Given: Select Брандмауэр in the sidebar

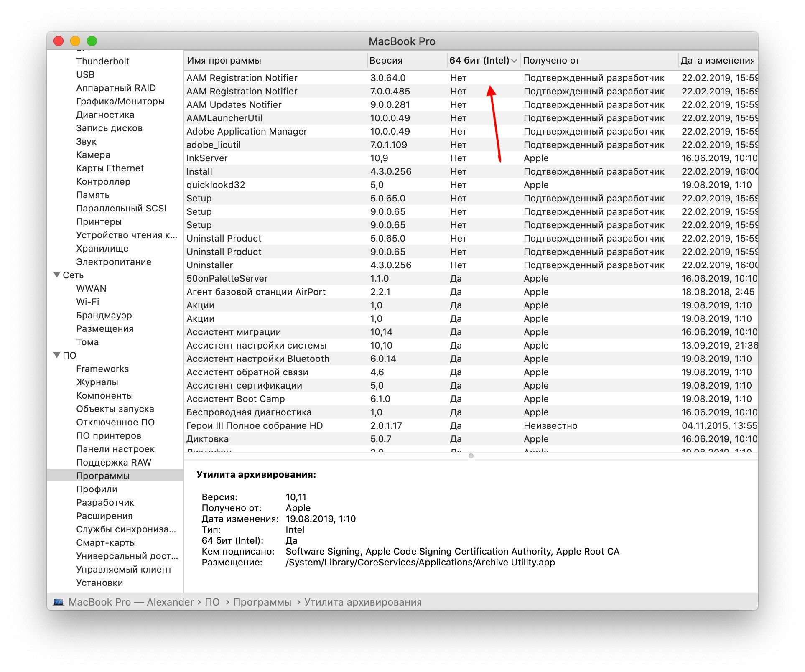Looking at the screenshot, I should [x=104, y=315].
